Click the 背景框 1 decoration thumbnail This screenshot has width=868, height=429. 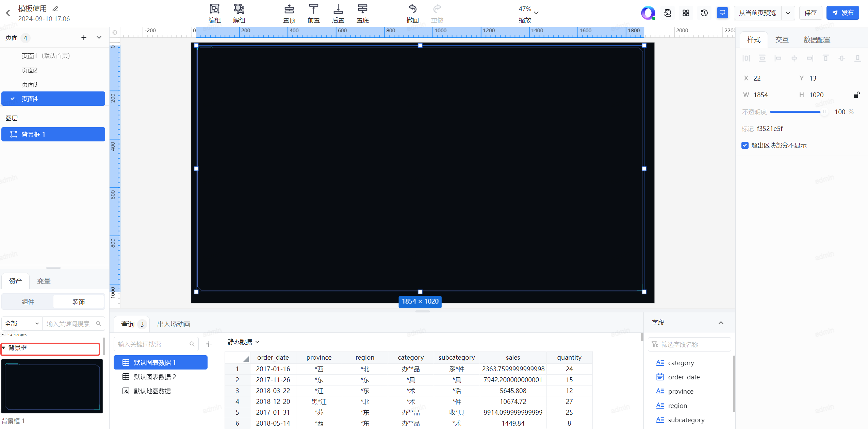coord(52,386)
